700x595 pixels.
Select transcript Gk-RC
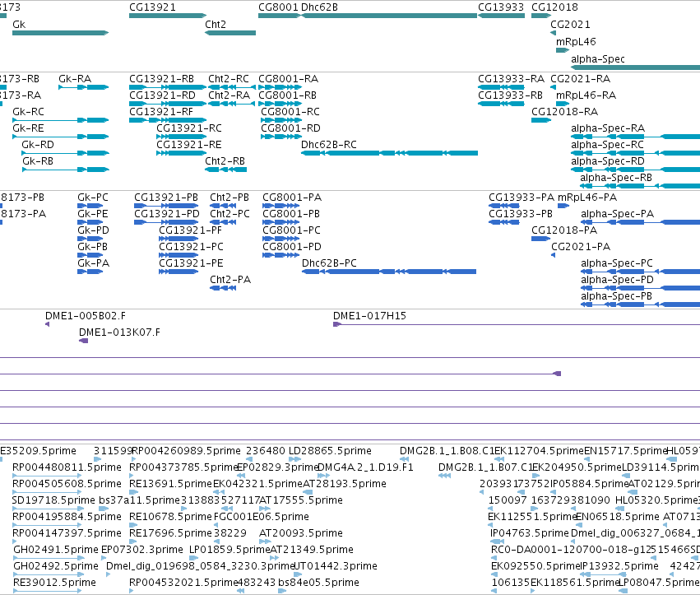(60, 120)
